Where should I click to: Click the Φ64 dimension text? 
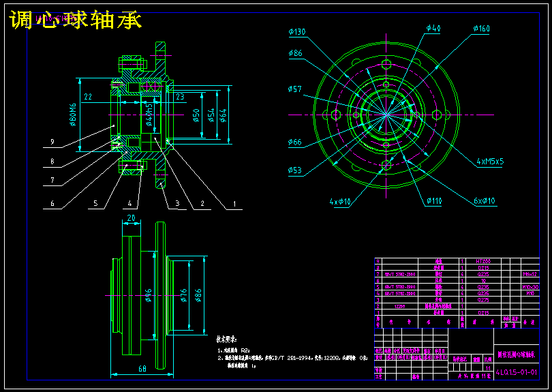click(224, 115)
